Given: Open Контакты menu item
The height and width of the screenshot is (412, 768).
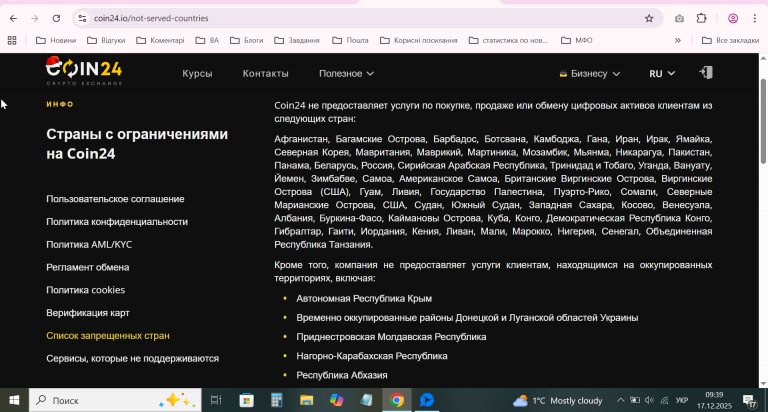Looking at the screenshot, I should (x=265, y=73).
